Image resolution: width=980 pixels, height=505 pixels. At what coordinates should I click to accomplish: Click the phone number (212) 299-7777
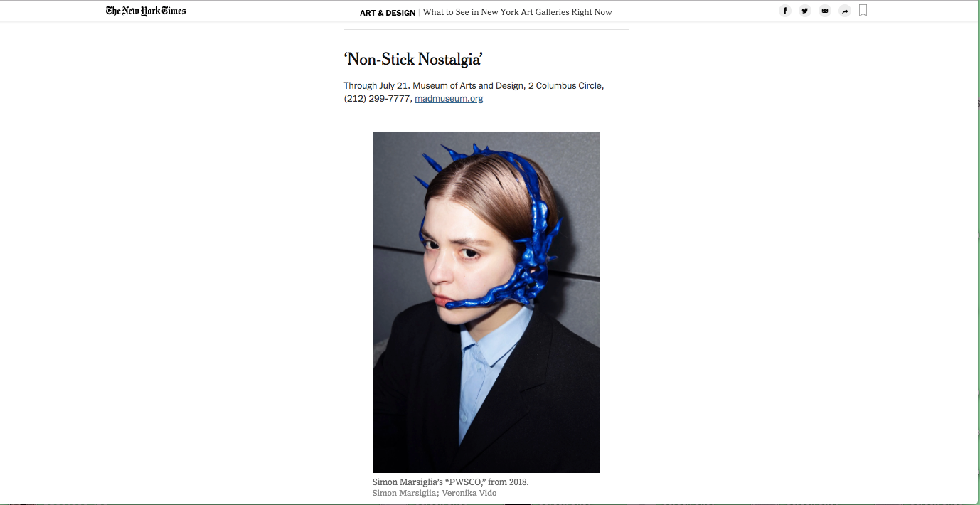pos(377,99)
